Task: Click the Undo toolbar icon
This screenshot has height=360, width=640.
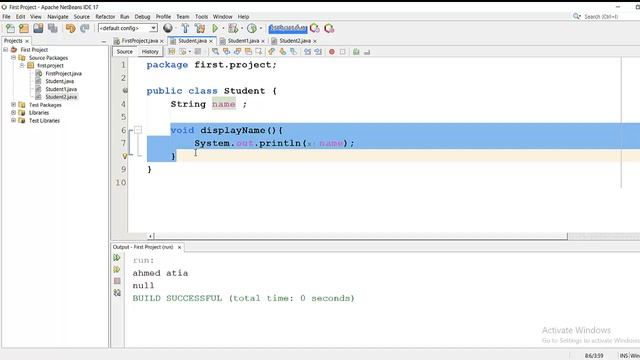Action: point(70,28)
